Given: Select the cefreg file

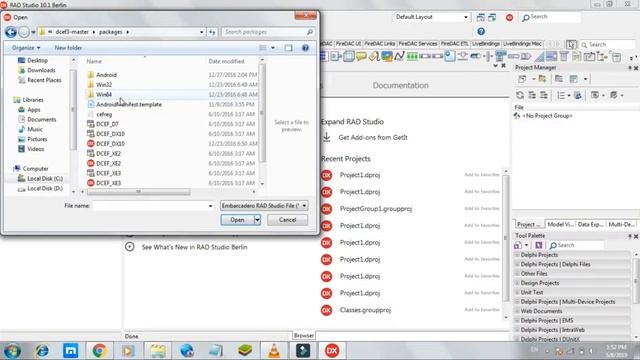Looking at the screenshot, I should pos(104,114).
